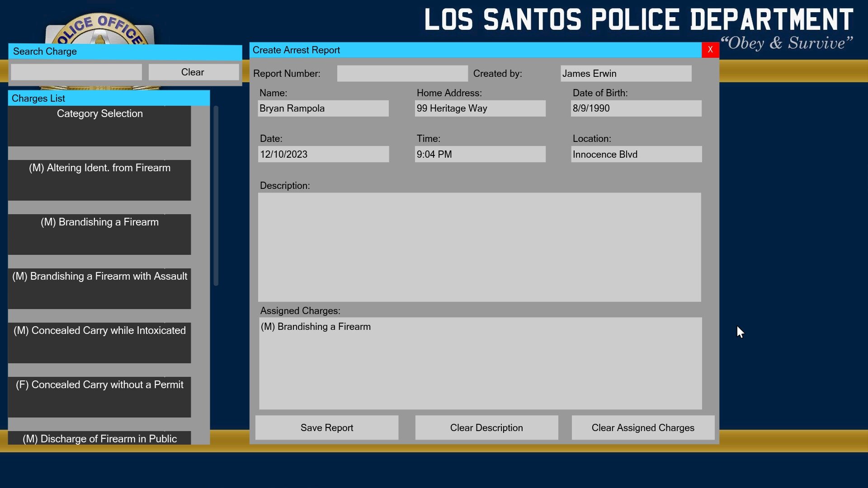Click the Location field Innocence Blvd

(636, 155)
